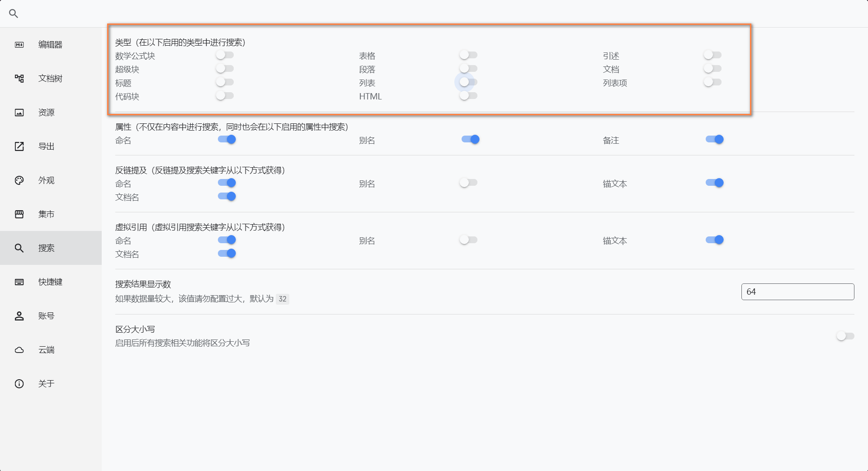
Task: Enable search in 表格 type
Action: click(x=467, y=55)
